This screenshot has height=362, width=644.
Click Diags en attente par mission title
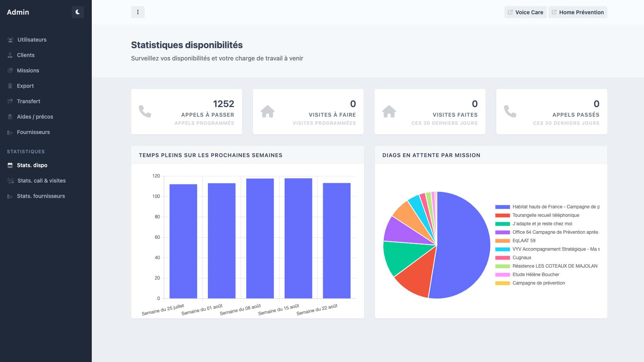(x=431, y=155)
